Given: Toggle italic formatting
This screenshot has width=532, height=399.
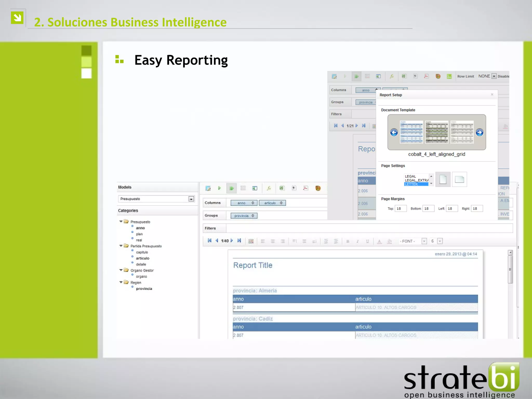Looking at the screenshot, I should (x=358, y=241).
